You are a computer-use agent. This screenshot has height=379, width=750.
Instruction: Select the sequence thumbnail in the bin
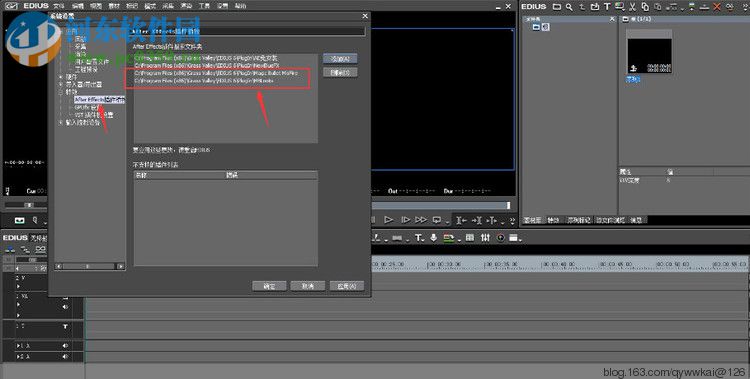coord(649,52)
